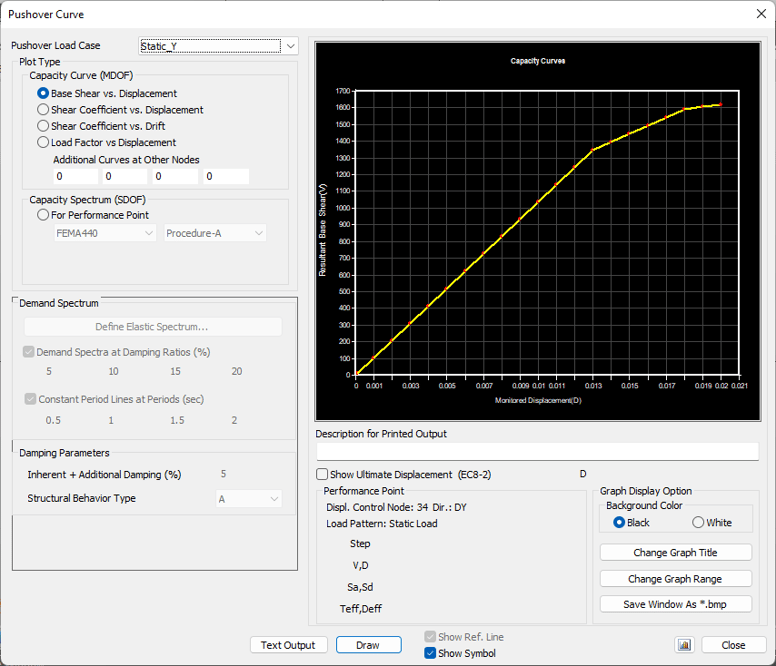Select Load Factor vs Displacement option

[x=43, y=142]
